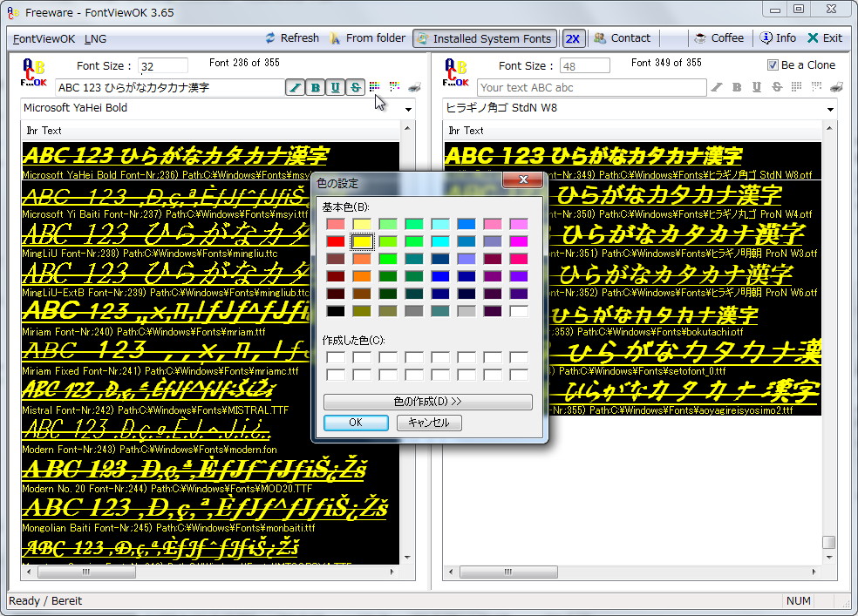The height and width of the screenshot is (616, 858).
Task: Click background color icon in right pane
Action: click(x=816, y=86)
